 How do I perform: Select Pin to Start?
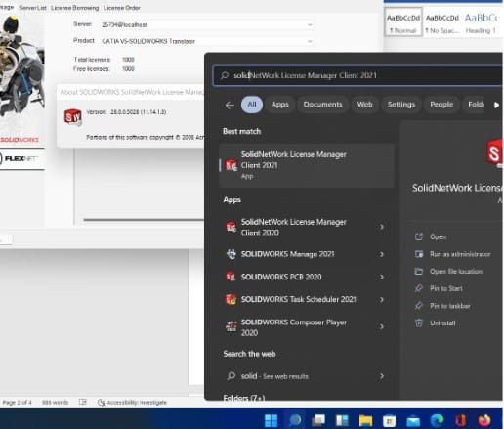point(445,288)
